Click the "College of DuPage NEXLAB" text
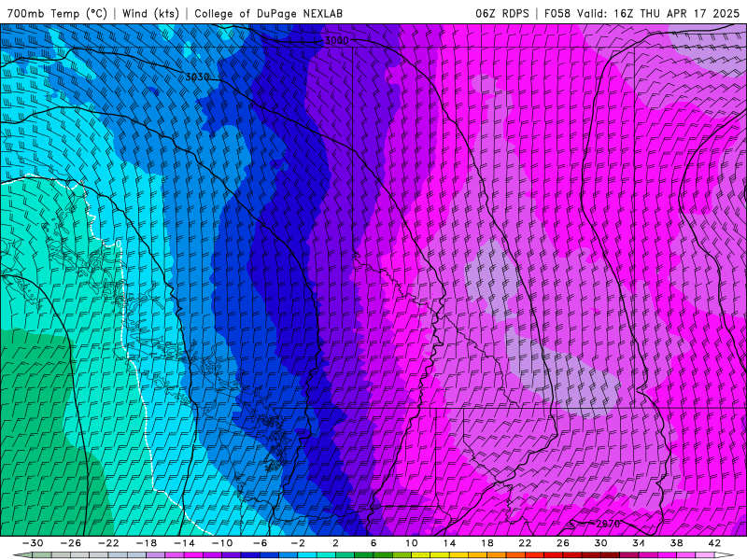 coord(268,13)
